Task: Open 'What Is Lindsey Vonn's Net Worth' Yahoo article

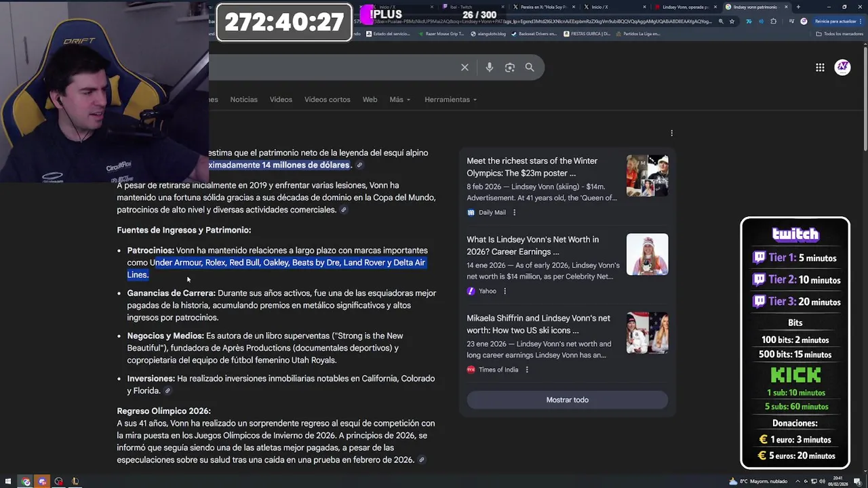Action: (x=532, y=245)
